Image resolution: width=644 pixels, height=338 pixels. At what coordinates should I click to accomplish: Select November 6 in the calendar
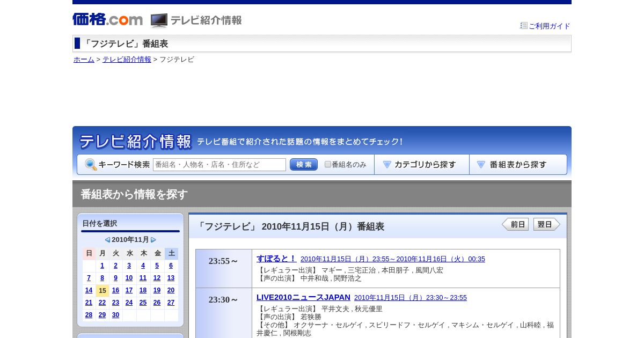[171, 266]
